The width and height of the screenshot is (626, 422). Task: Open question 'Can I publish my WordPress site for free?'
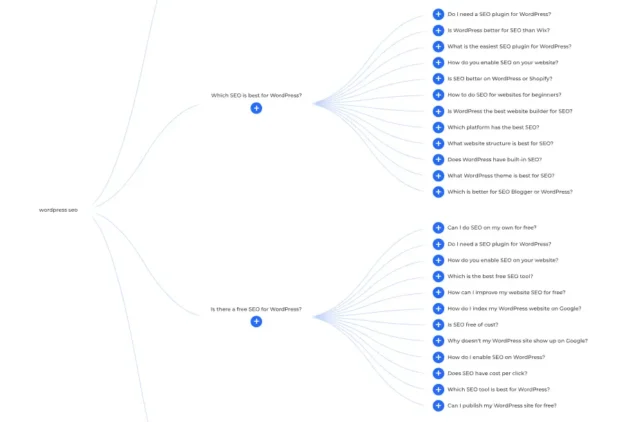(x=502, y=406)
